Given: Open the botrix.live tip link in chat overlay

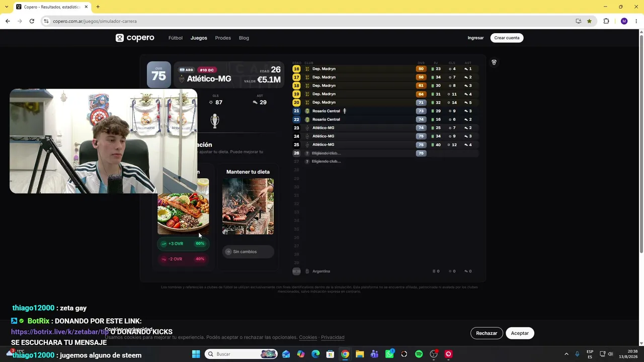Looking at the screenshot, I should tap(60, 332).
